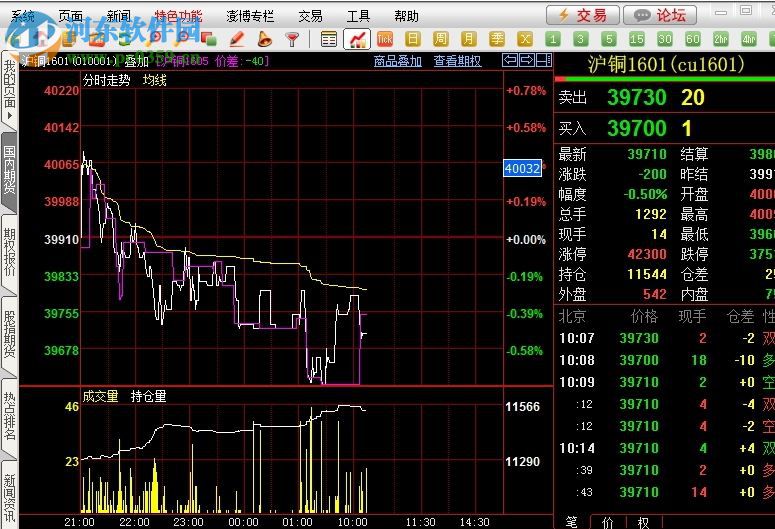
Task: Click the 沪铜1601(cu1601) contract title
Action: pyautogui.click(x=666, y=64)
